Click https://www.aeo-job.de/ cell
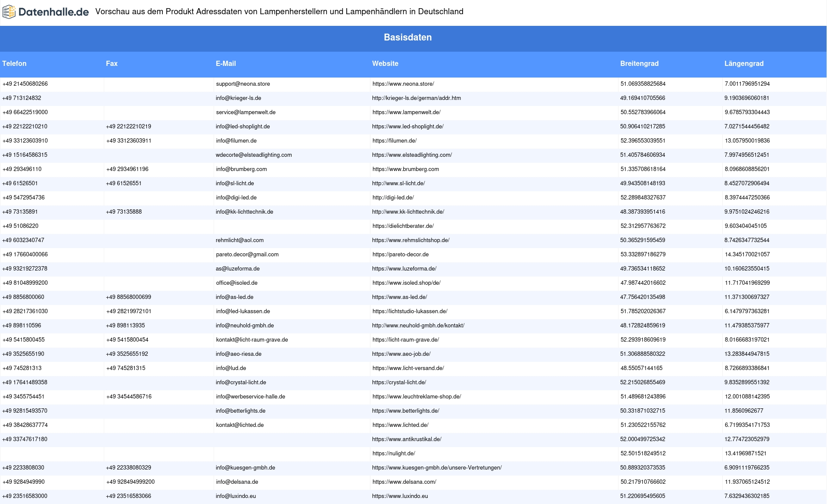This screenshot has width=827, height=504. click(401, 354)
